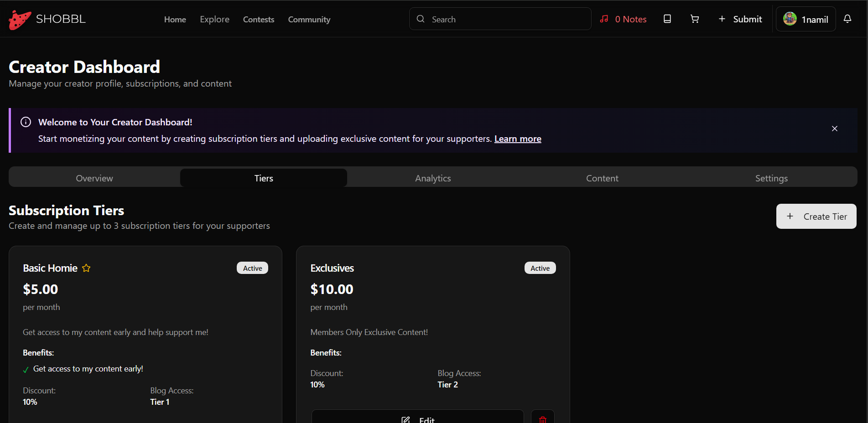
Task: Click the SHOBBL strawberry logo
Action: tap(20, 20)
